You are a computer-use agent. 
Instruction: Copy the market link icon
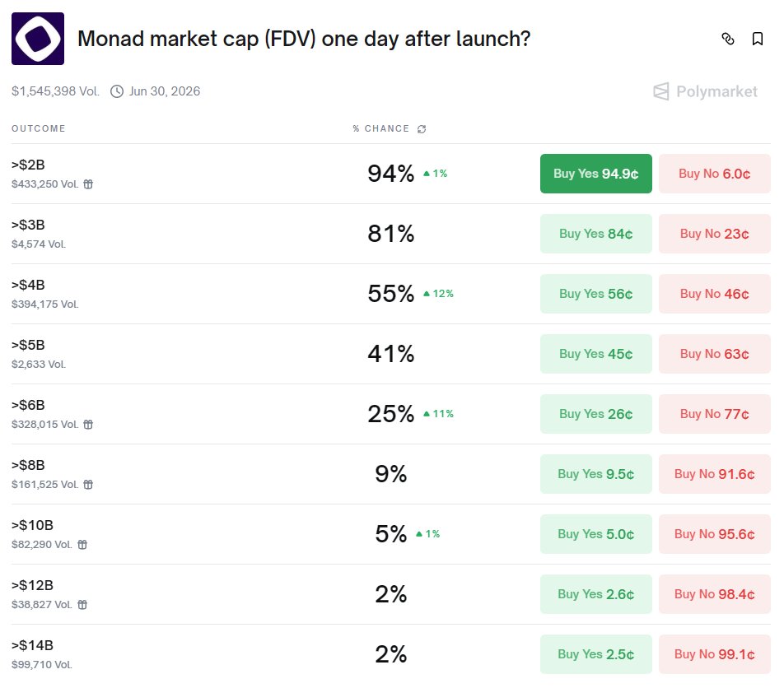727,39
